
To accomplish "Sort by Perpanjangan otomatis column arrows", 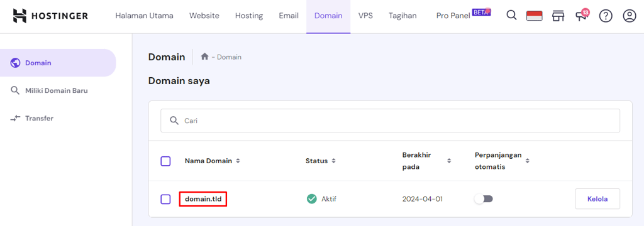I will pos(528,161).
